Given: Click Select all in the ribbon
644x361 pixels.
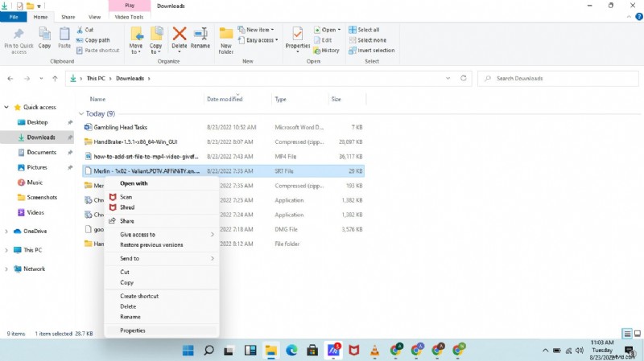Looking at the screenshot, I should click(x=371, y=30).
